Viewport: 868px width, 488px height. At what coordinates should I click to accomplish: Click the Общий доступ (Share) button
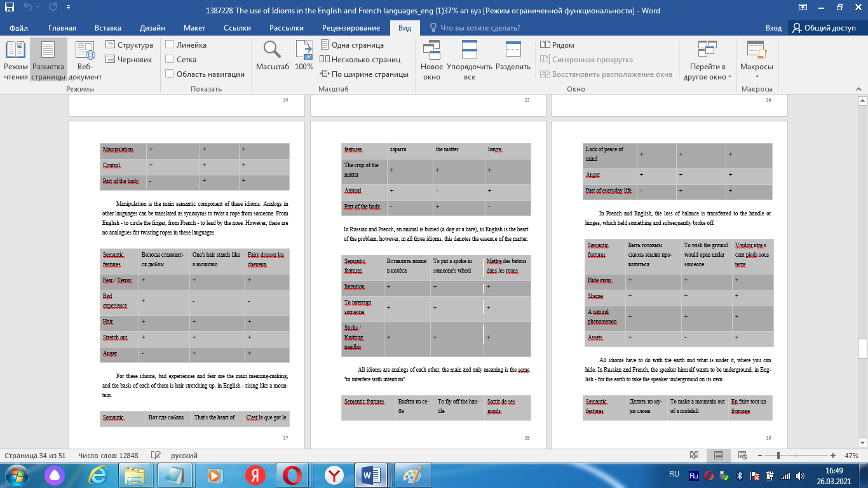pyautogui.click(x=824, y=28)
